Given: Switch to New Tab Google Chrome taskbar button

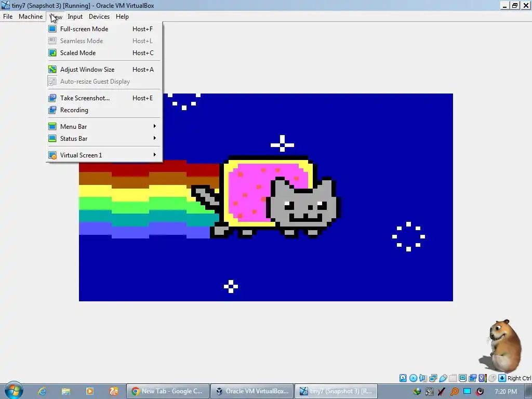Looking at the screenshot, I should [168, 391].
